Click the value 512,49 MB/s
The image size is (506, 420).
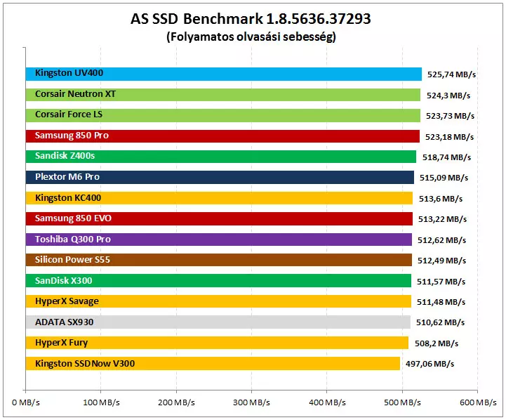click(x=441, y=261)
